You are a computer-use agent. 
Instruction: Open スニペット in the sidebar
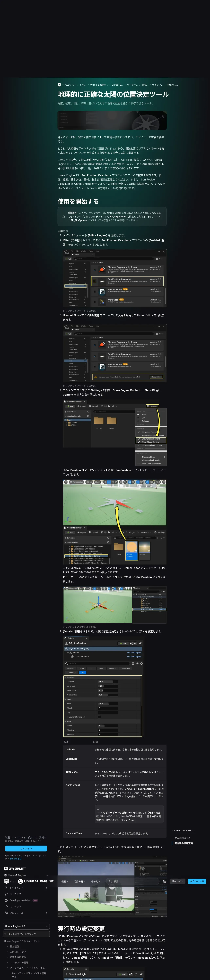pos(15,906)
